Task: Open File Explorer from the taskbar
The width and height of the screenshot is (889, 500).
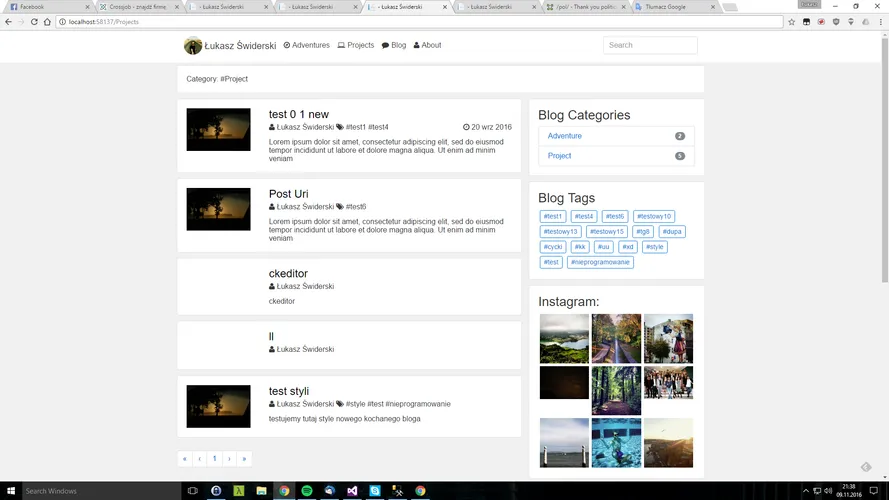Action: click(261, 491)
